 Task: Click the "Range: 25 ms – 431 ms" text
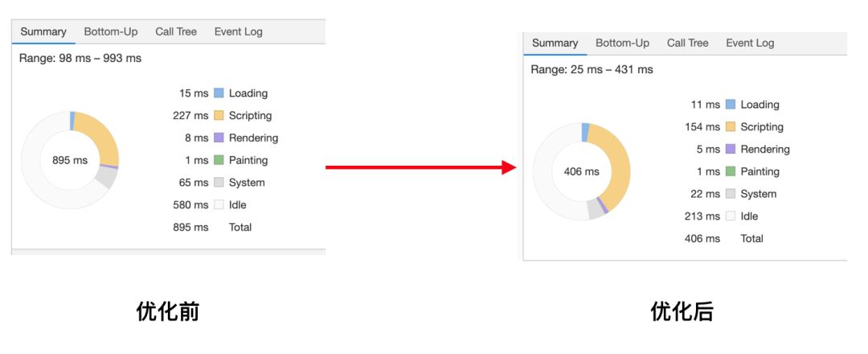[592, 70]
